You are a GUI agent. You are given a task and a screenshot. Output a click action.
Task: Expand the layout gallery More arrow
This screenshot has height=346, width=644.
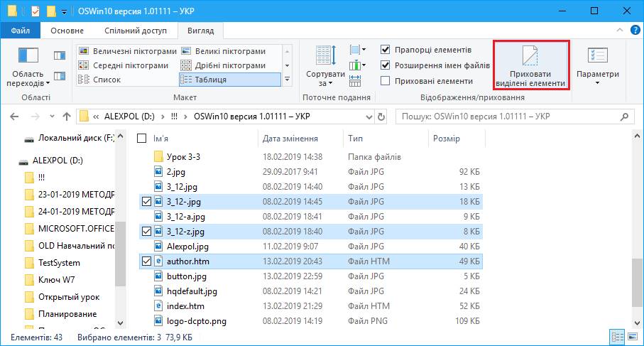pos(287,80)
